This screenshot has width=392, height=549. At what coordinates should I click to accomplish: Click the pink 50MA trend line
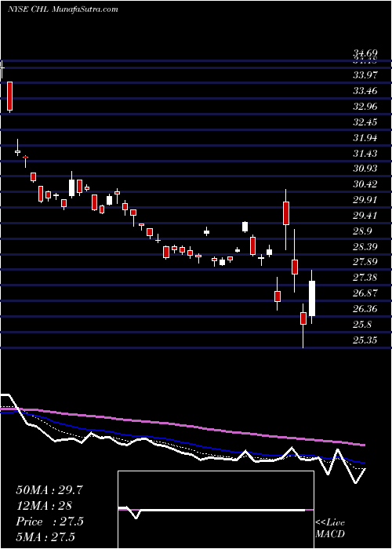[x=182, y=425]
